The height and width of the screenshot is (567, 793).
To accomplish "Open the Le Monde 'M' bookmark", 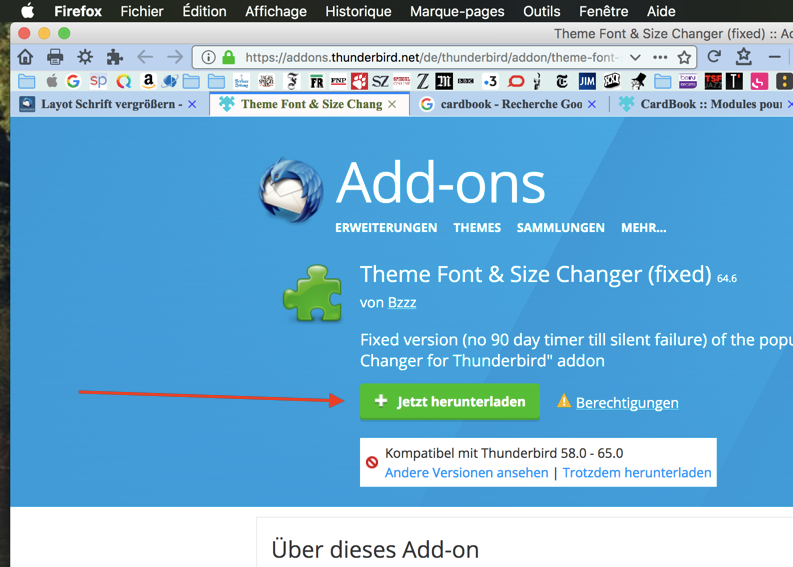I will 444,81.
